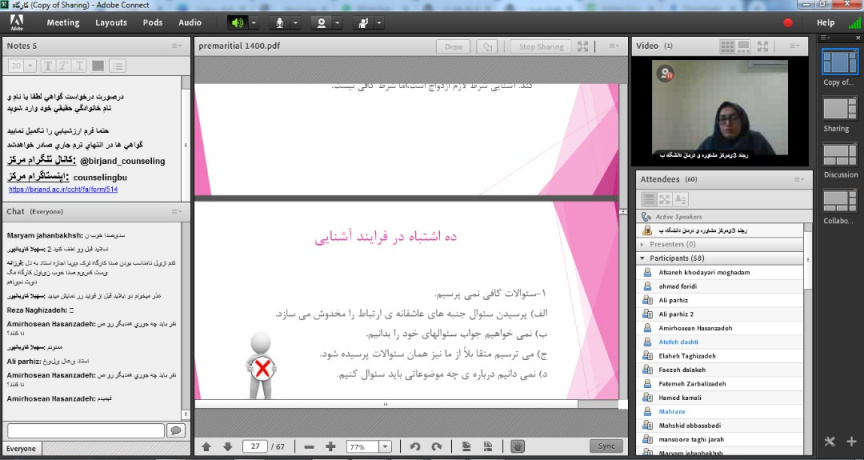Toggle bullet list in the Notes toolbar
The image size is (864, 460).
coord(117,66)
